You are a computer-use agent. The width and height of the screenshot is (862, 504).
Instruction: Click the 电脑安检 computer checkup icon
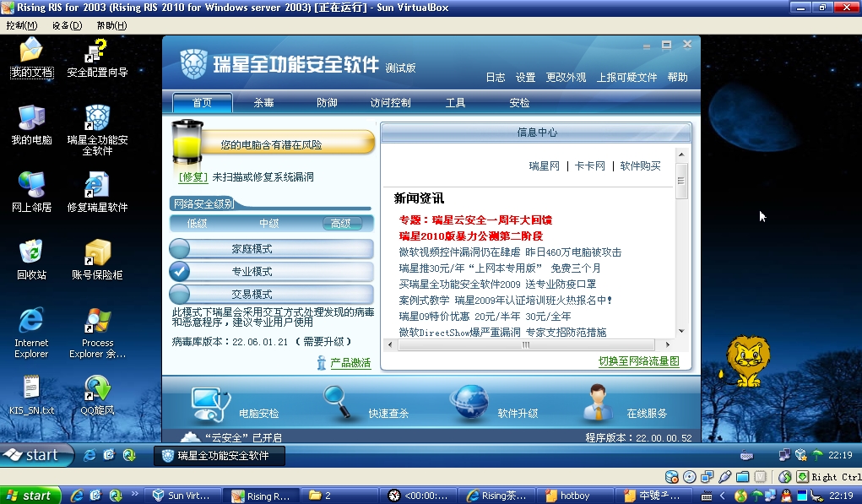(209, 404)
